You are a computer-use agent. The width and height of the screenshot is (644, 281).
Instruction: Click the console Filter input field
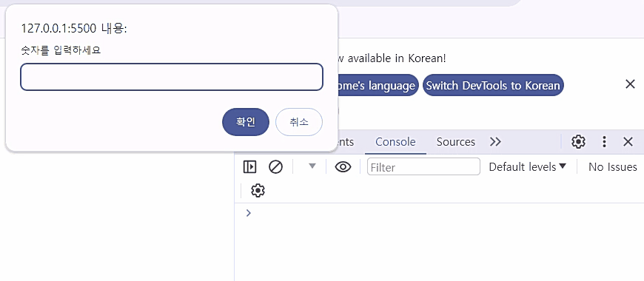click(423, 167)
